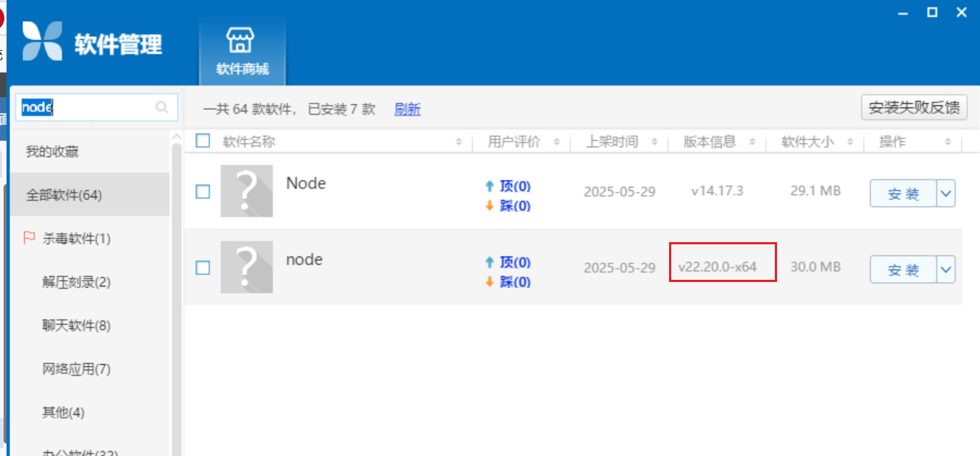Click the 软件管理 app logo

43,41
